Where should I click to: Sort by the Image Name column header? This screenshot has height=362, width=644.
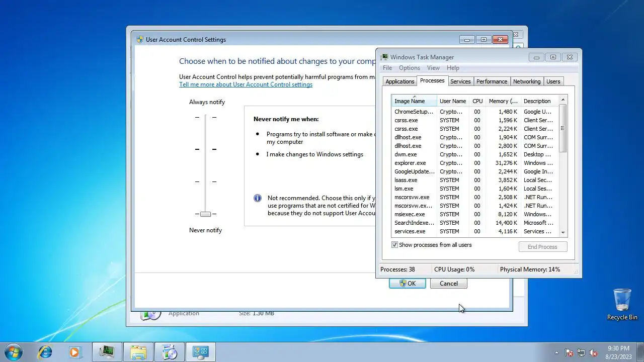click(414, 101)
